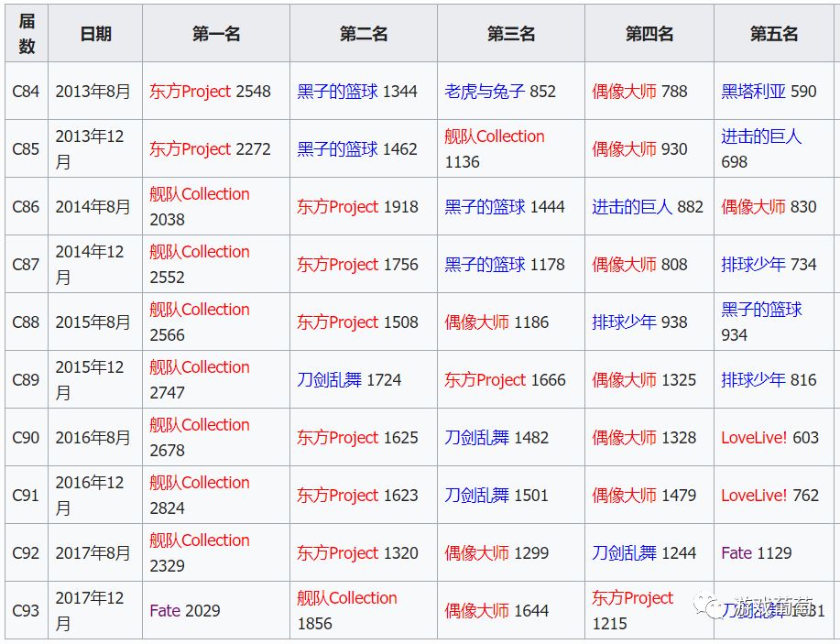840x644 pixels.
Task: Open the 舰队Collection link in row C85
Action: [x=495, y=136]
